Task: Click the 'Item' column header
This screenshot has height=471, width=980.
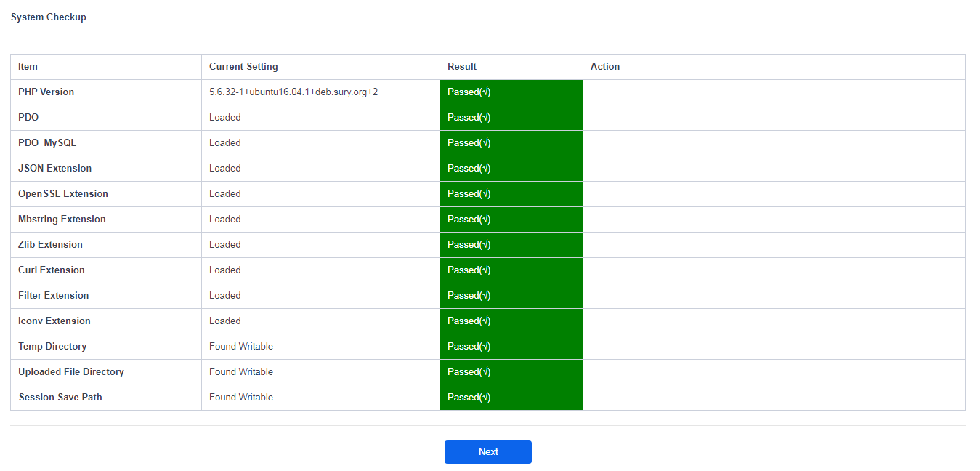Action: [x=28, y=66]
